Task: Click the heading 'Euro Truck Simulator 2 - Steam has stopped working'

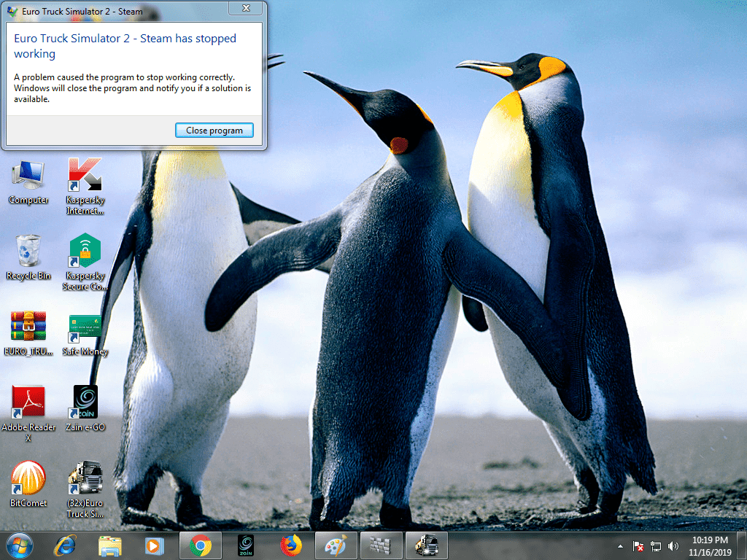Action: [x=125, y=46]
